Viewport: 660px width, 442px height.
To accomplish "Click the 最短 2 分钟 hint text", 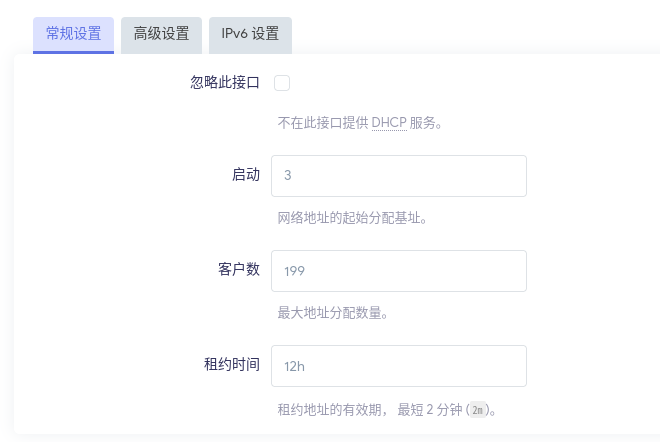I will click(430, 410).
